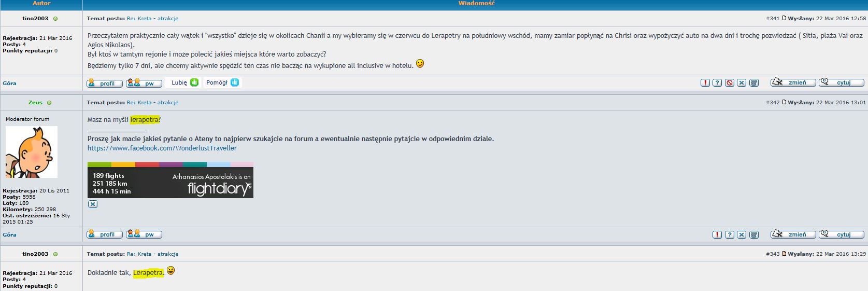Viewport: 868px width, 291px height.
Task: Jump to top via Góra link under post #341
Action: coord(9,83)
